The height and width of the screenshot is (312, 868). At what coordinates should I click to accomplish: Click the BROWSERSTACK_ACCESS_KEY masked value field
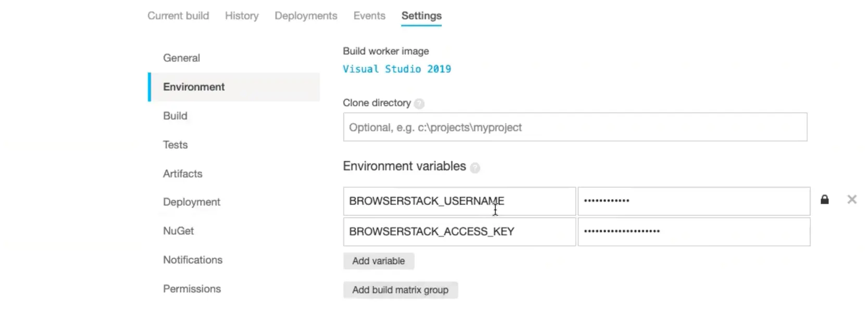pos(693,232)
